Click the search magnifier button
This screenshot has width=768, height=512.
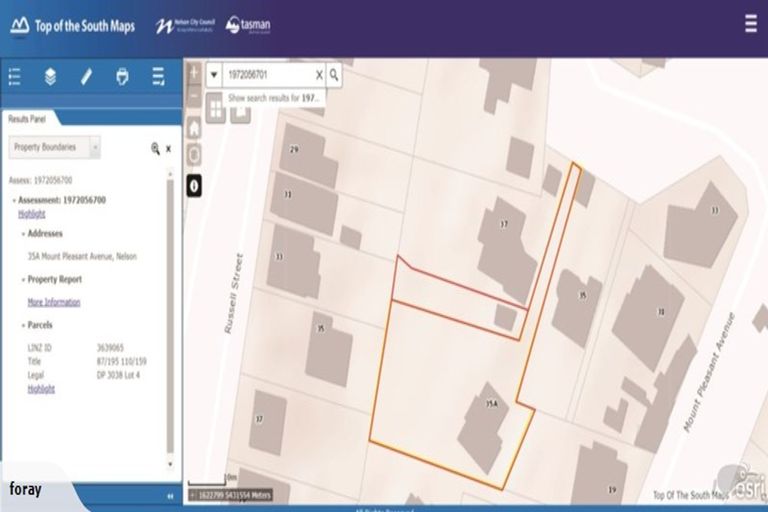pos(334,75)
